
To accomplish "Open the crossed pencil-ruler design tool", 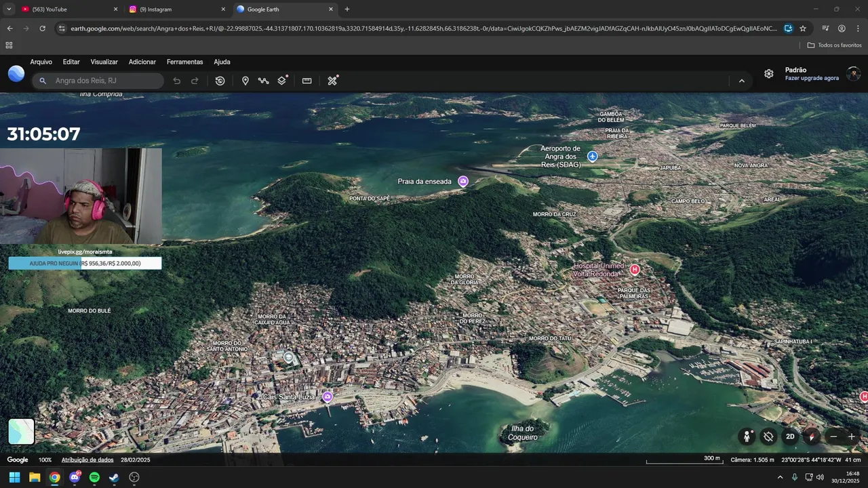I will (332, 81).
